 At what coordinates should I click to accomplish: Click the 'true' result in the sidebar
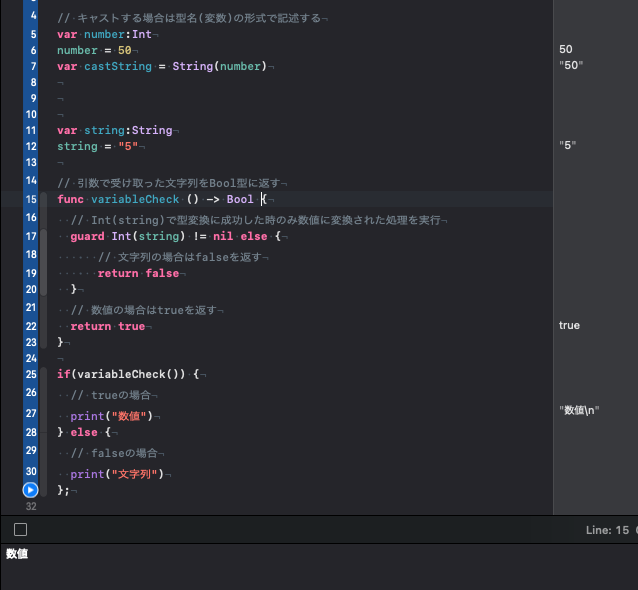coord(569,326)
